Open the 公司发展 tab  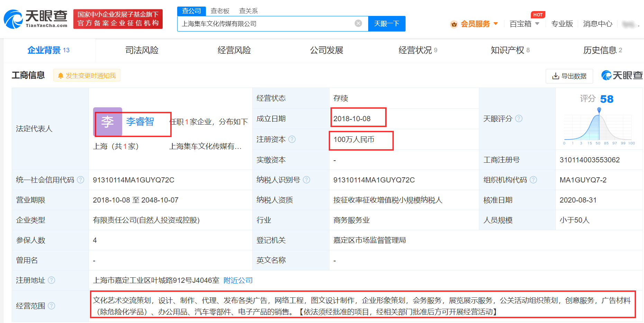pos(327,50)
